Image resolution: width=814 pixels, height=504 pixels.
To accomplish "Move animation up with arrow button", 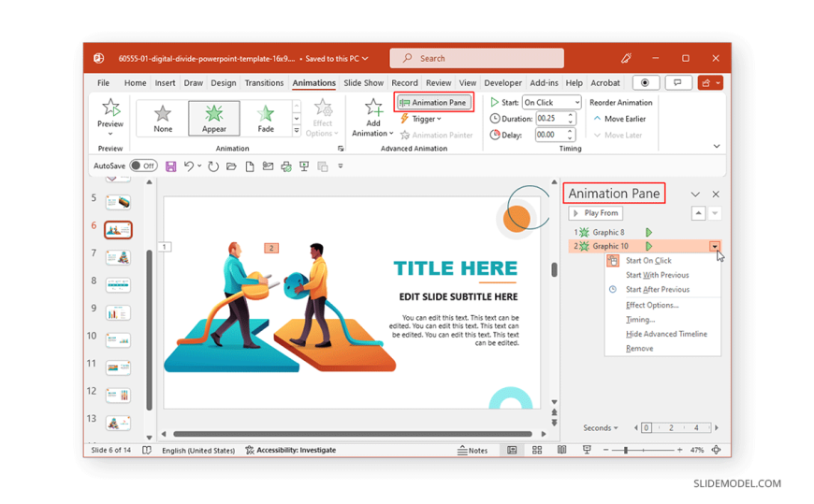I will [698, 213].
